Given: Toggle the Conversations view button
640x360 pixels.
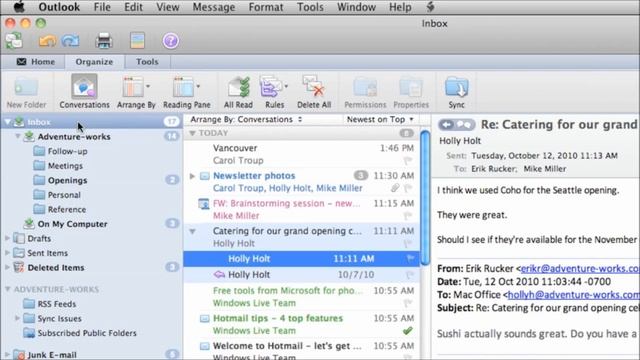Looking at the screenshot, I should (x=84, y=92).
